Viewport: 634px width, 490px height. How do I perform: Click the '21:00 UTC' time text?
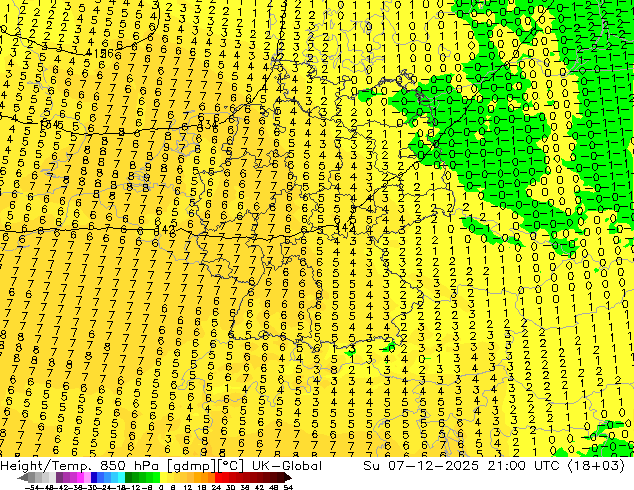(x=524, y=466)
